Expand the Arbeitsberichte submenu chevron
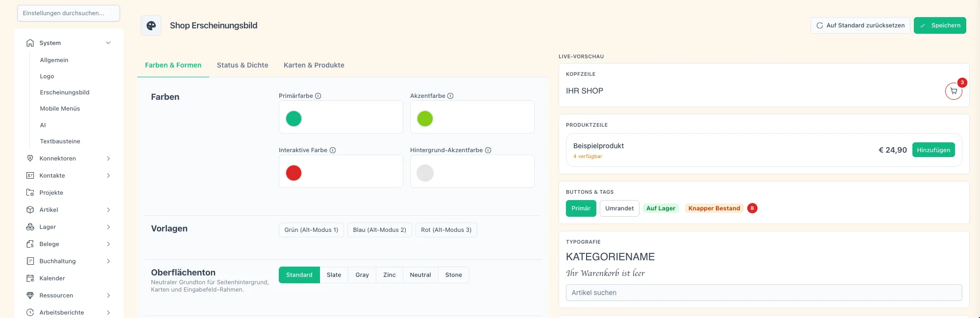Screen dimensions: 980x318 [108, 313]
